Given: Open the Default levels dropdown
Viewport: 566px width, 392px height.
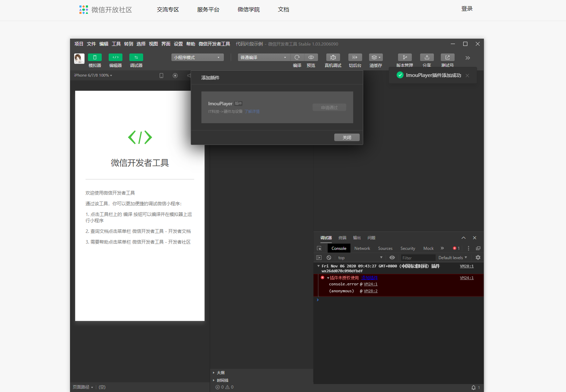Looking at the screenshot, I should tap(453, 258).
